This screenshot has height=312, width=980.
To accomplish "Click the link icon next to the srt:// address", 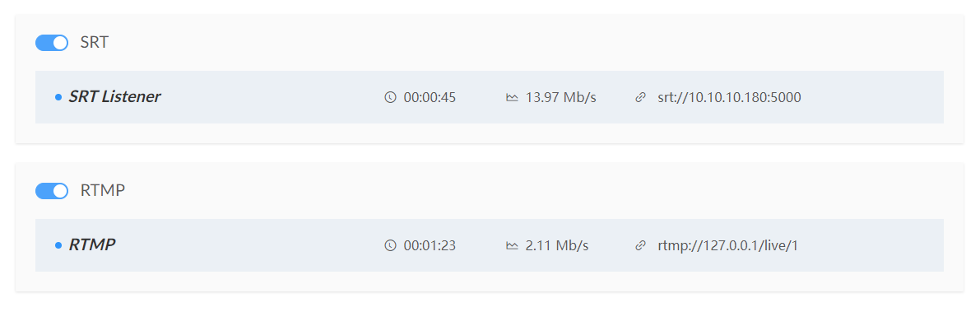I will pyautogui.click(x=640, y=97).
